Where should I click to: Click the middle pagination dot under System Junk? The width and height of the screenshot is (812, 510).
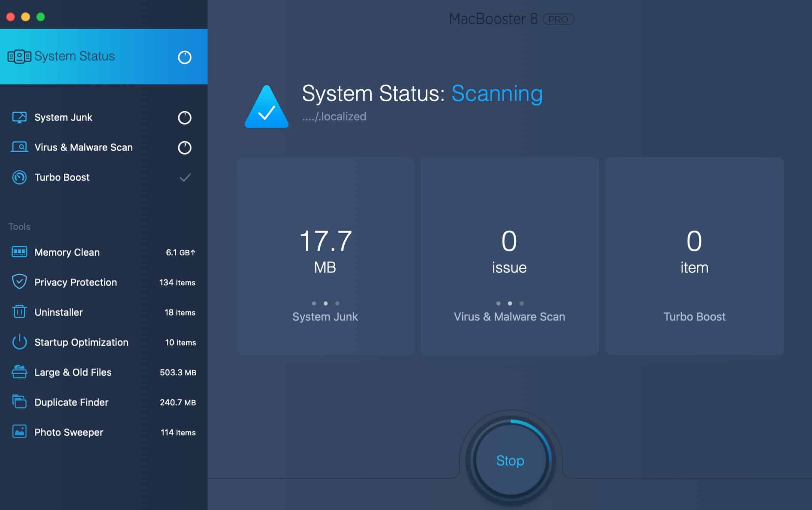coord(325,304)
